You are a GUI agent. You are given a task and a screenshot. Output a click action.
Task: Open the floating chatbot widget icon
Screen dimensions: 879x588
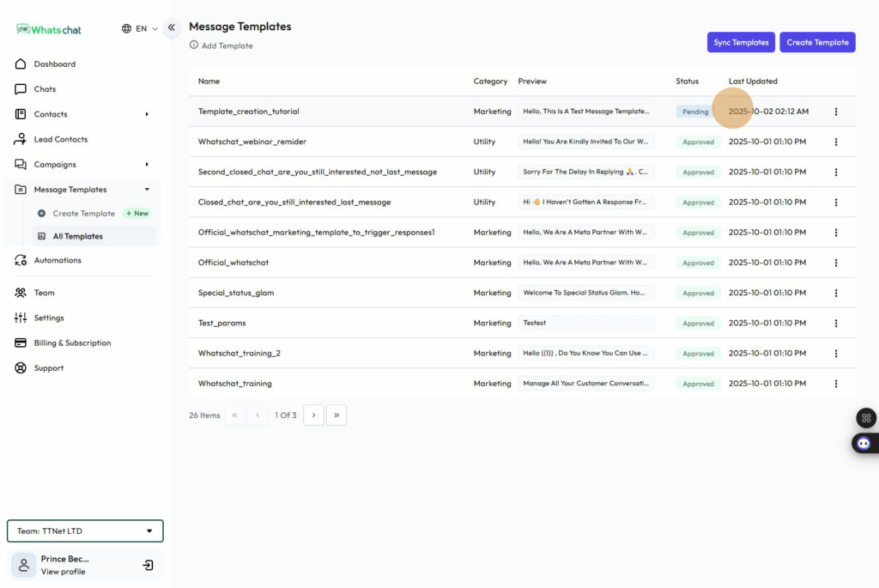click(x=864, y=443)
